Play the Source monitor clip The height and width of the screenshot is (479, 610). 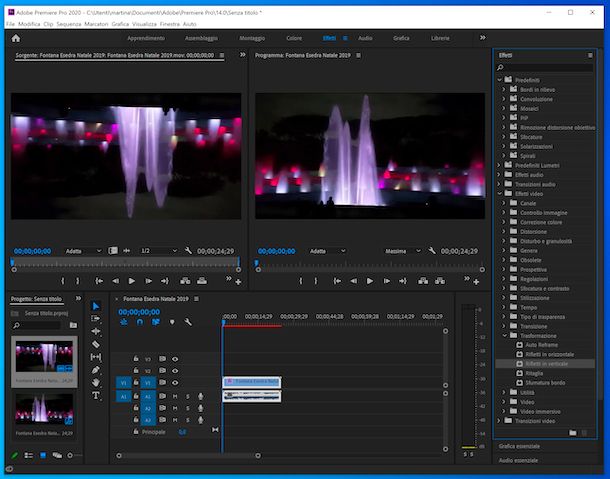pos(132,281)
